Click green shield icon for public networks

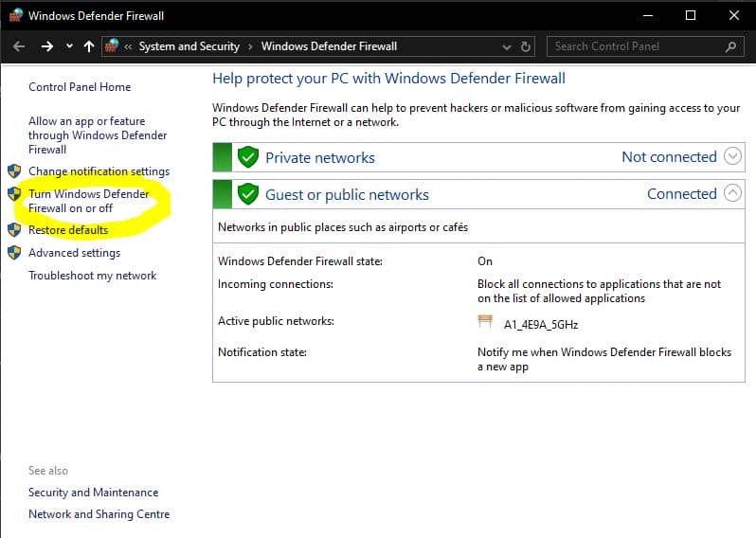(x=248, y=194)
